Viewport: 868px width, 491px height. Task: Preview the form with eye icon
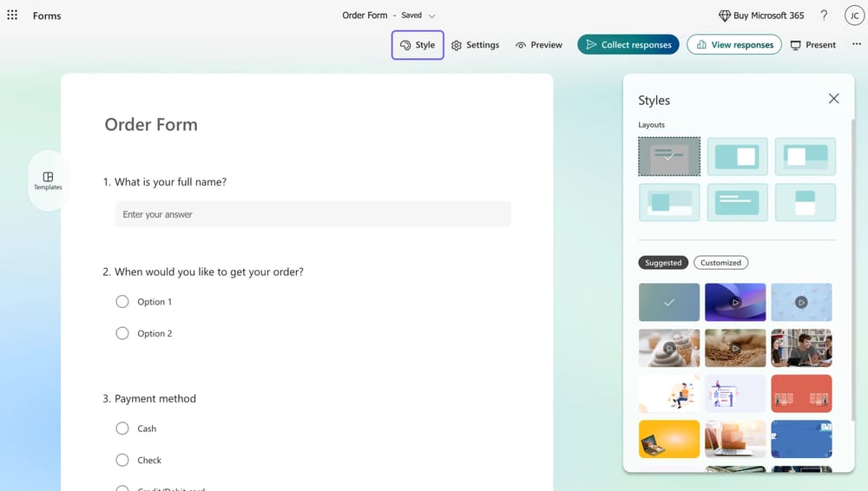(x=538, y=45)
